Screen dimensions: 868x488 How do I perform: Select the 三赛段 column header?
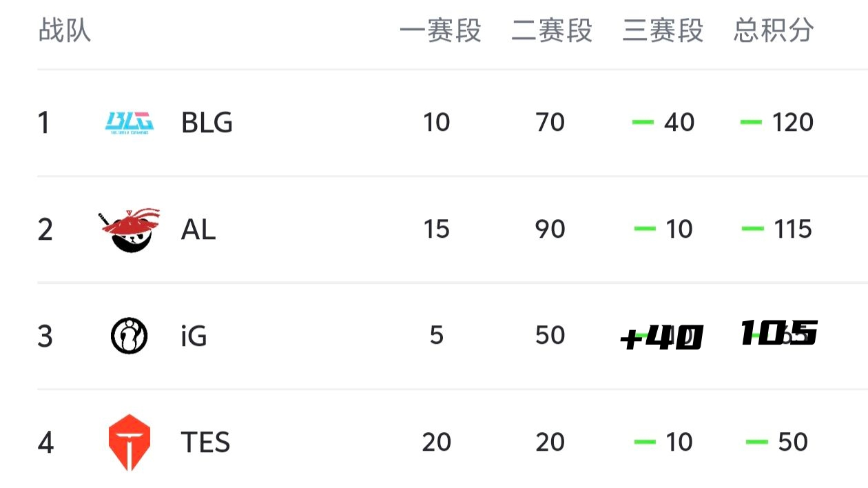pos(663,31)
